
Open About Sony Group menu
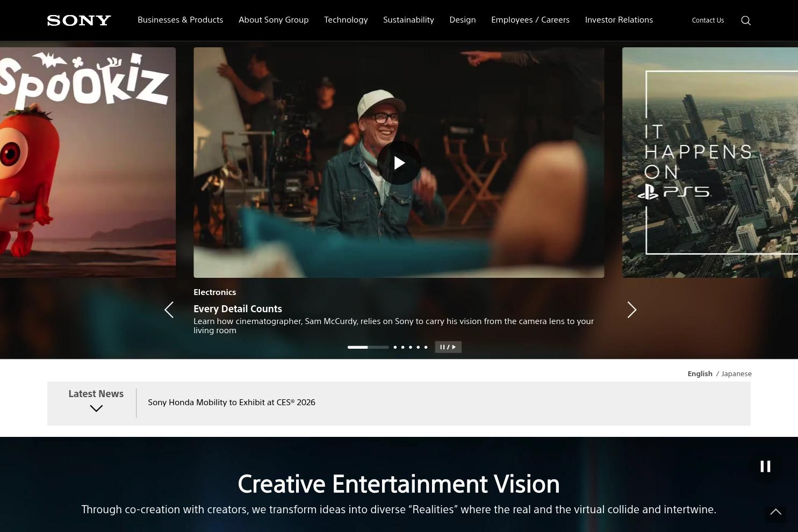tap(274, 20)
